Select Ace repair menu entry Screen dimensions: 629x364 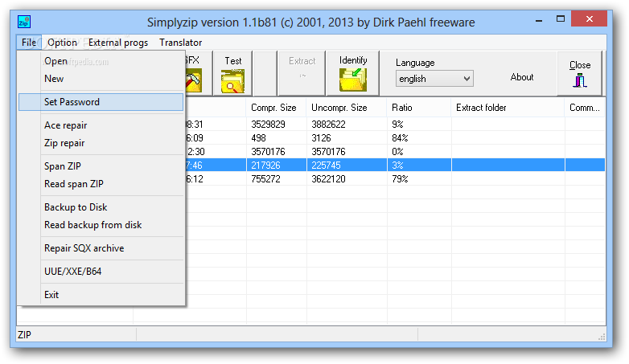click(101, 125)
